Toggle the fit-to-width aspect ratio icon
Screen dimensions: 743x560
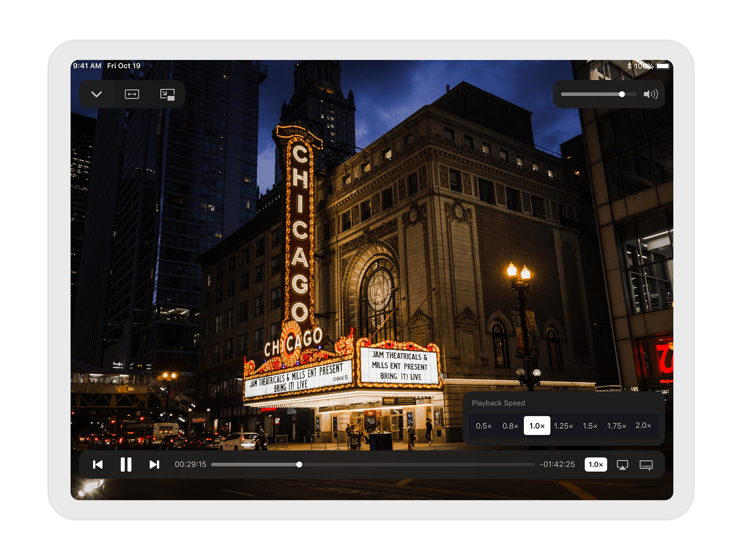click(132, 94)
